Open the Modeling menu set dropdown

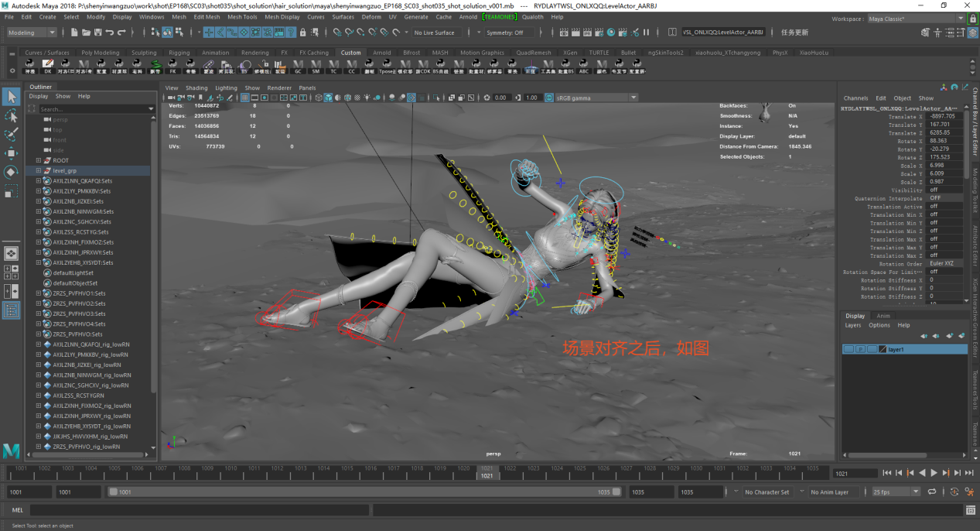(x=32, y=33)
